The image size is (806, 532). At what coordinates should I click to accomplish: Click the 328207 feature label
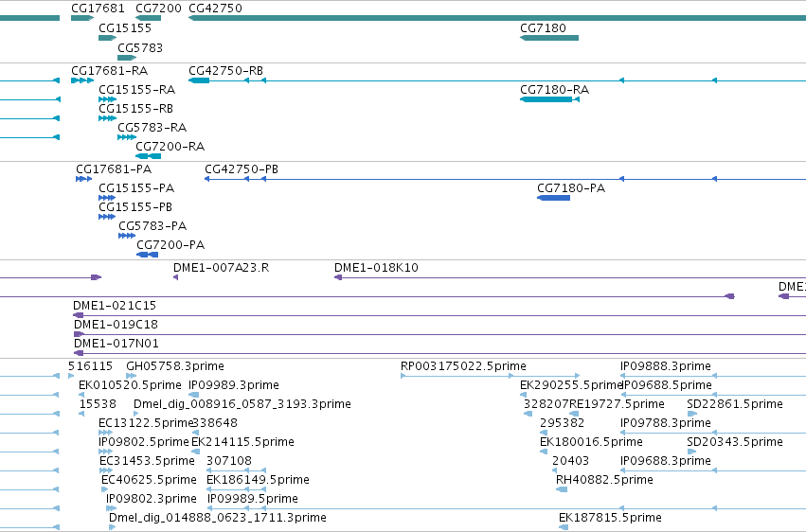point(546,404)
